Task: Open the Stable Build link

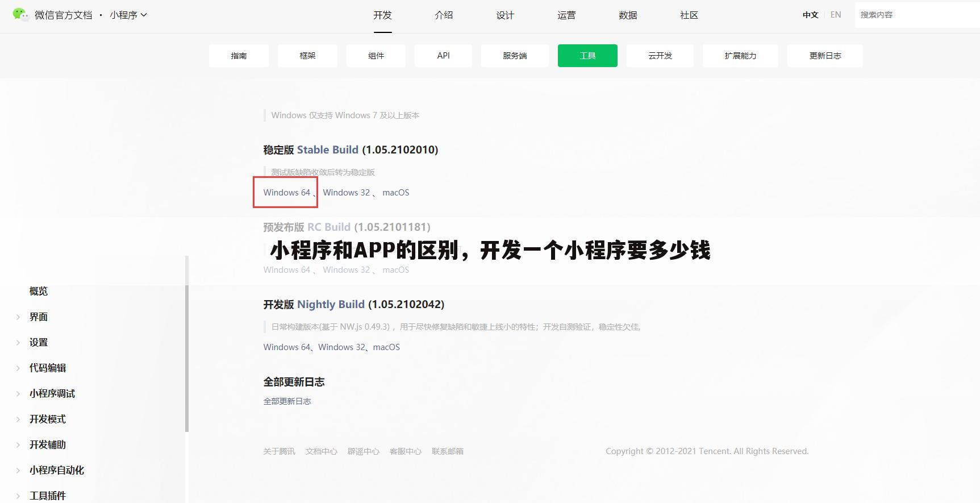Action: 327,150
